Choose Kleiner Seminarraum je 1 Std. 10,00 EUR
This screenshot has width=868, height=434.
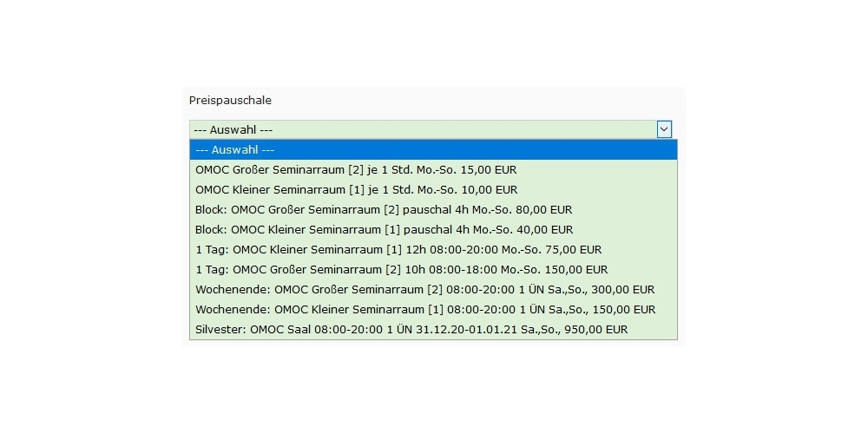(x=433, y=189)
